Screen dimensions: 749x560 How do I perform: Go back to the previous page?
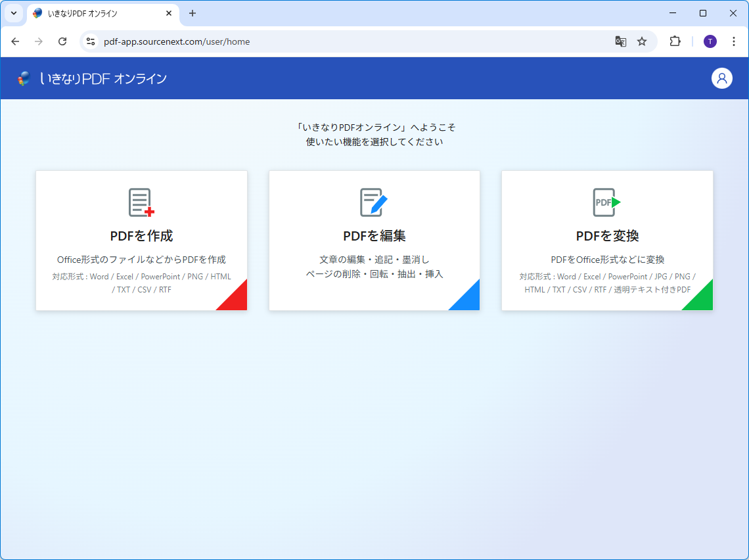point(15,41)
